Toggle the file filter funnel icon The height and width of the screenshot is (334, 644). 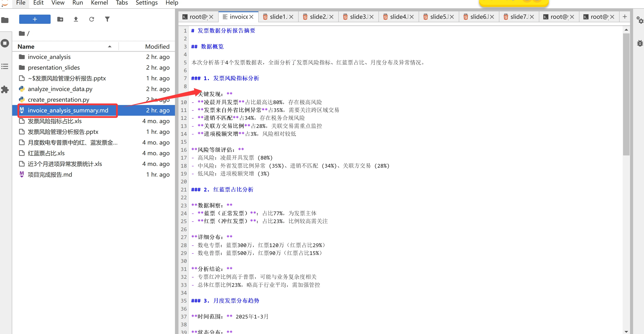(107, 19)
